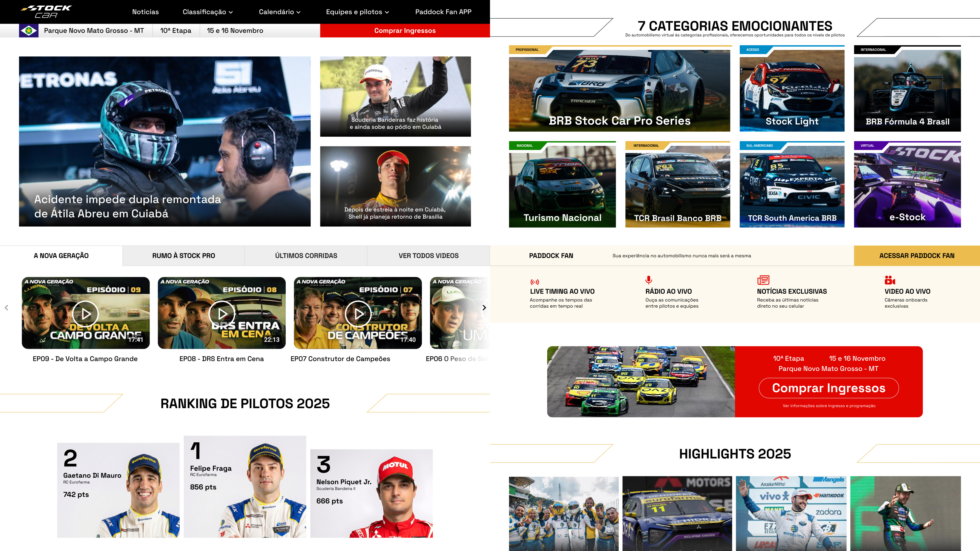
Task: Play the EP07 Construtor de Campeões video
Action: (x=358, y=314)
